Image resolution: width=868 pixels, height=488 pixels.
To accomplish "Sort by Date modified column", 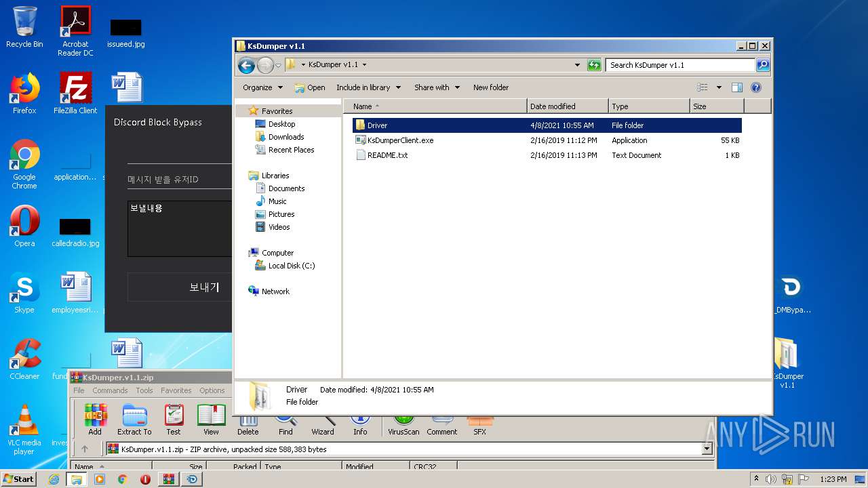I will pyautogui.click(x=568, y=106).
